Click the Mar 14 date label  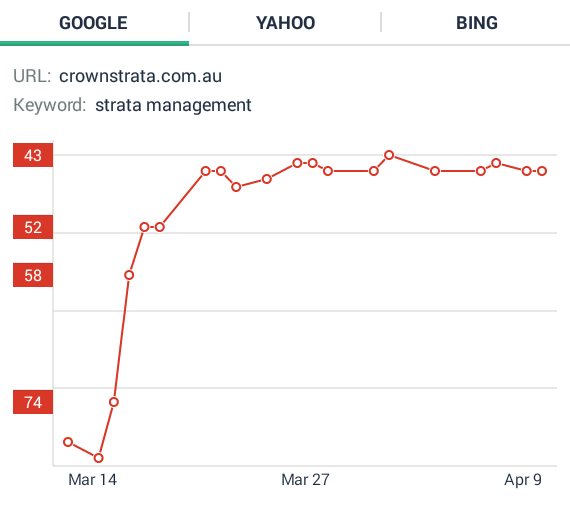[x=92, y=480]
